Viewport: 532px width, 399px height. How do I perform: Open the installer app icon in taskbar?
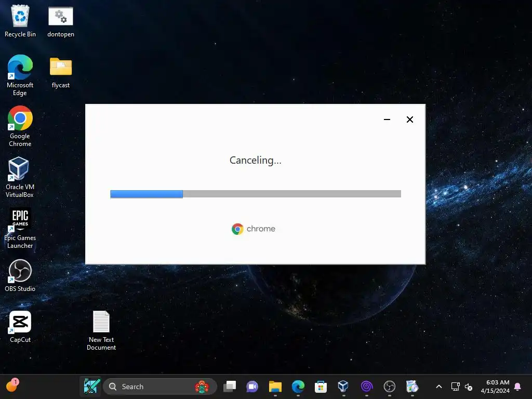412,387
